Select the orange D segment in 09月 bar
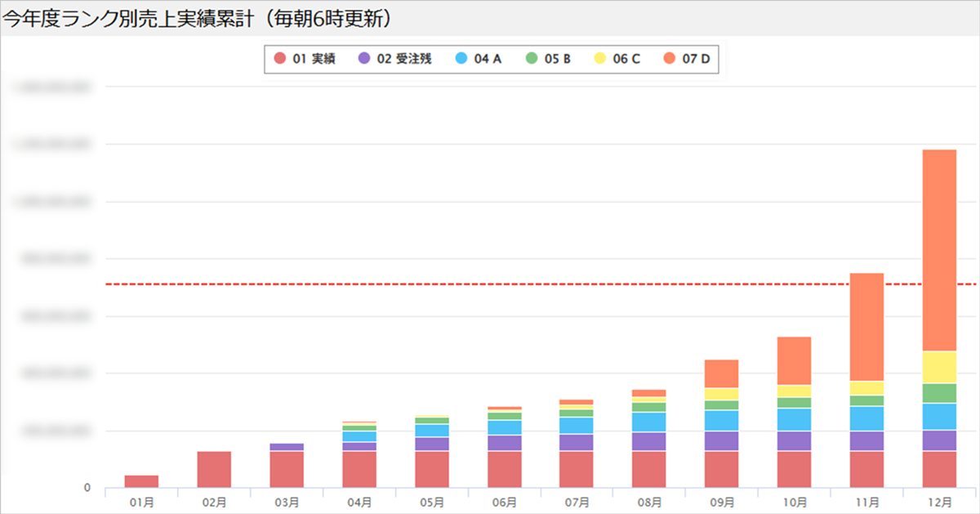 click(722, 373)
